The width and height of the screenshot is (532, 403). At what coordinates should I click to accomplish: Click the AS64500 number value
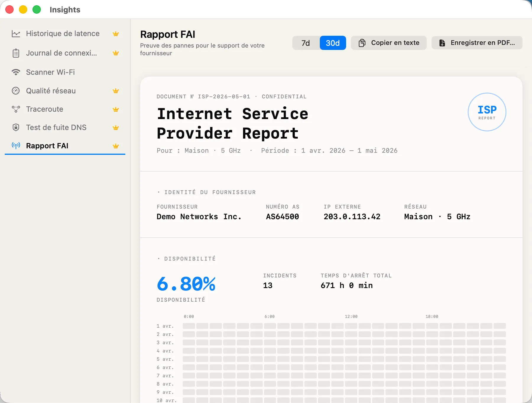tap(283, 217)
